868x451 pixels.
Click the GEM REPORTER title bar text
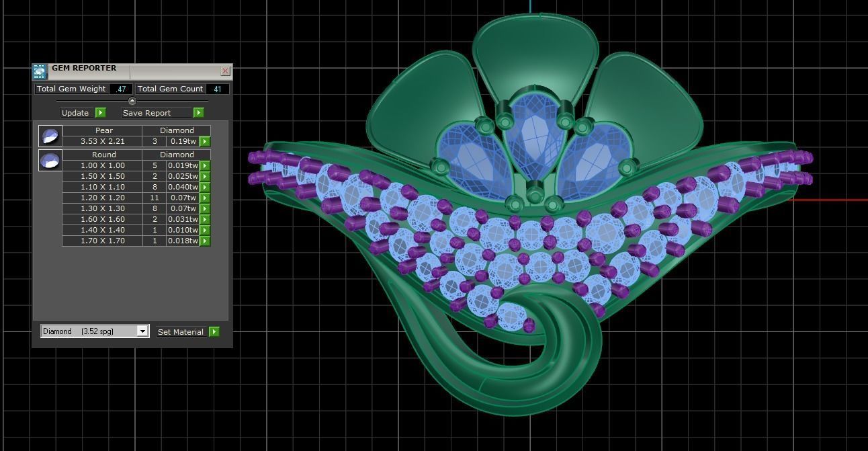click(84, 68)
